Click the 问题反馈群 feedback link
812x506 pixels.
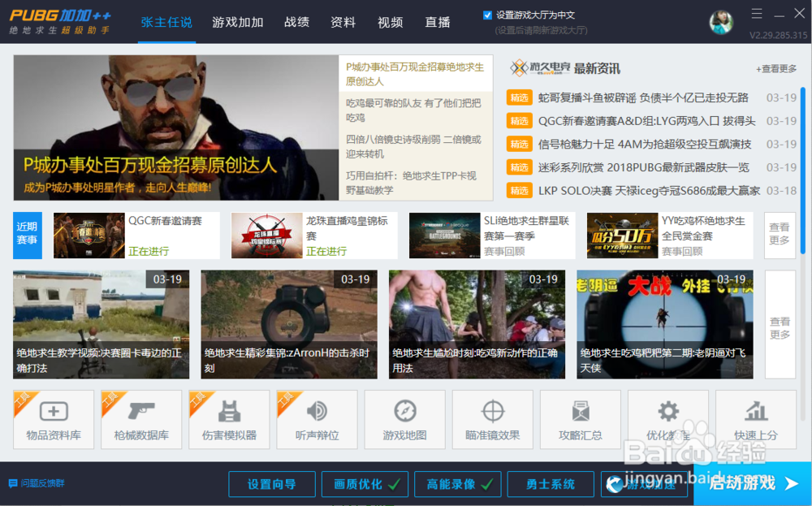click(42, 483)
